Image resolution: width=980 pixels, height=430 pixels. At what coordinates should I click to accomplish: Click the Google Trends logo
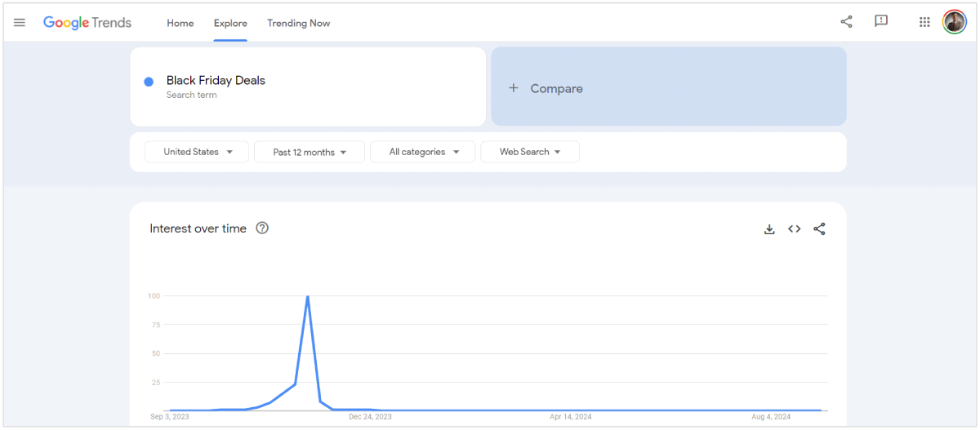click(x=87, y=23)
